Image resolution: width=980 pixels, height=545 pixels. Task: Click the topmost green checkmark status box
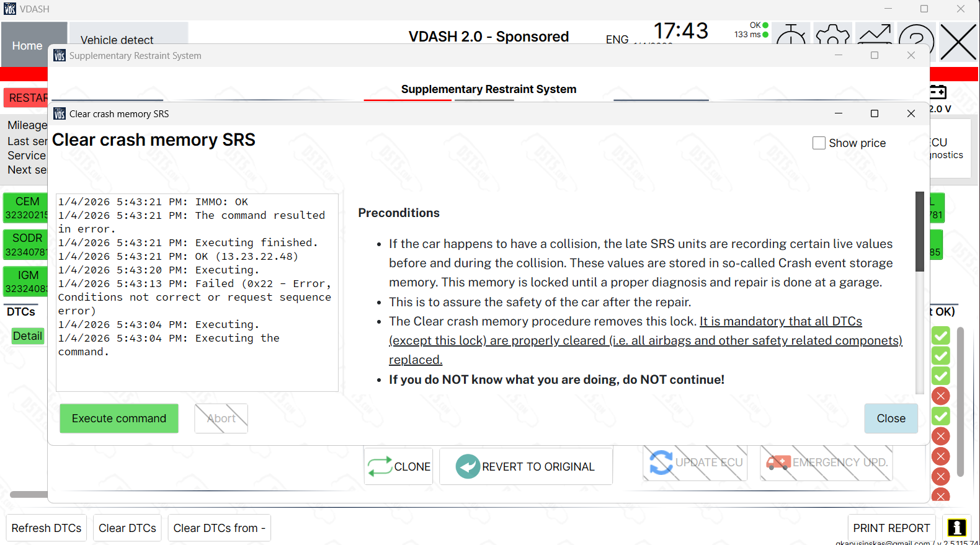click(941, 336)
